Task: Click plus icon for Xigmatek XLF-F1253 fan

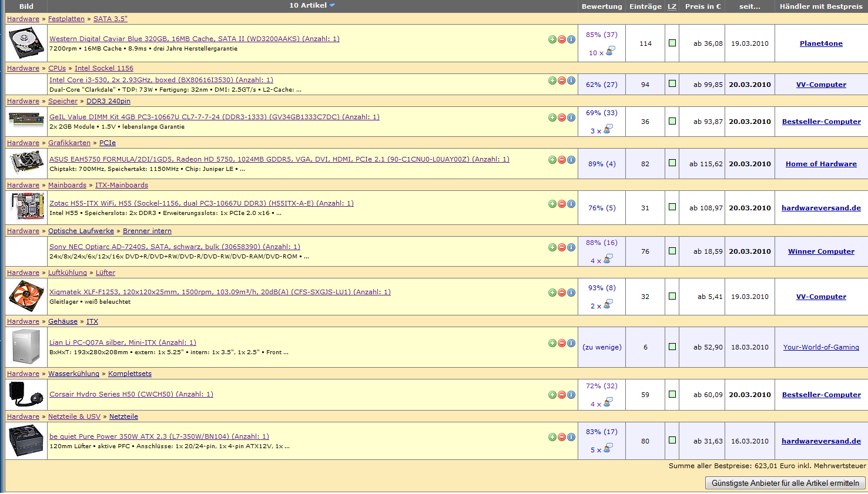Action: [552, 293]
